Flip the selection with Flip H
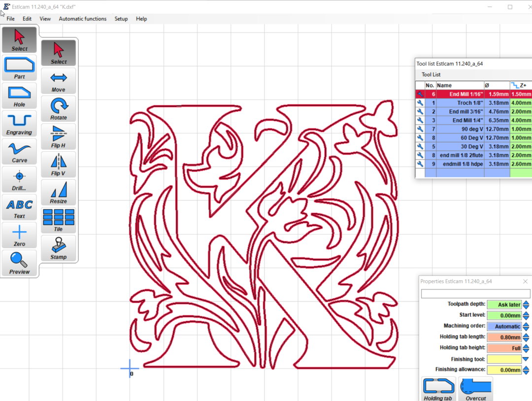The height and width of the screenshot is (401, 532). (59, 136)
